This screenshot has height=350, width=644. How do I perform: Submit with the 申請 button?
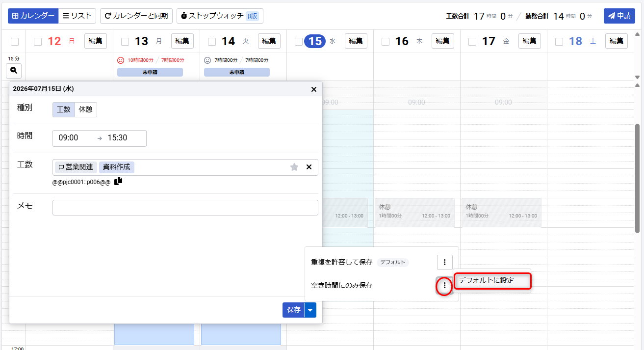pyautogui.click(x=619, y=16)
